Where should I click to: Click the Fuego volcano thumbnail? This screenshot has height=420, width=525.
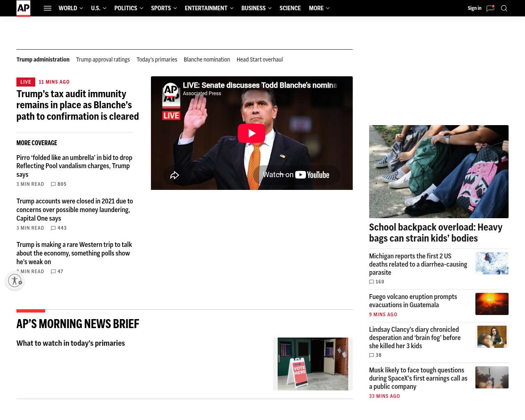492,304
